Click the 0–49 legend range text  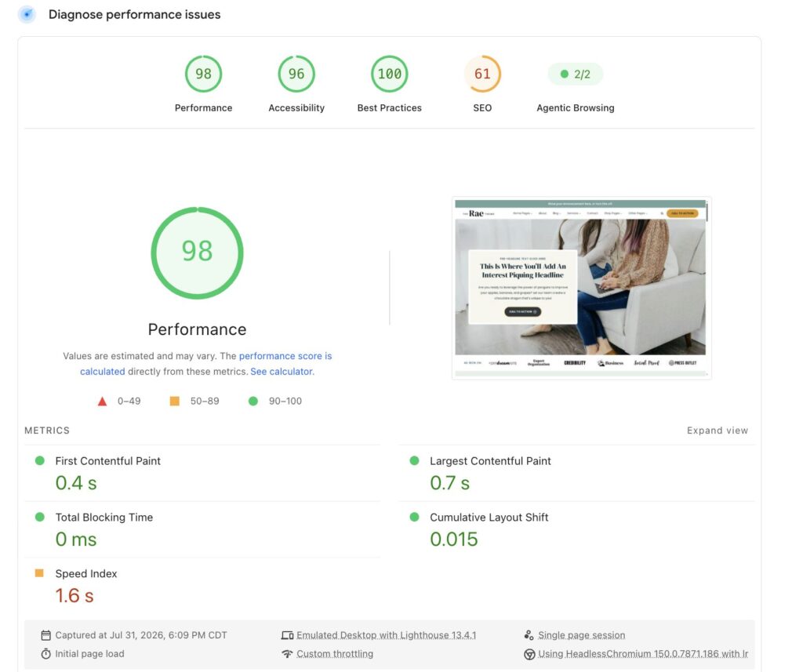coord(129,401)
